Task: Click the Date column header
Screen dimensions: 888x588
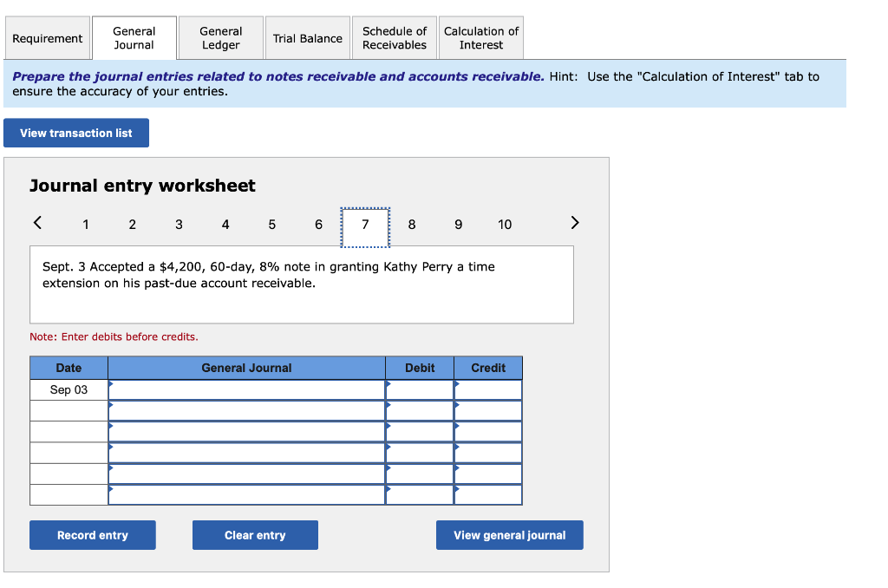Action: pos(69,368)
